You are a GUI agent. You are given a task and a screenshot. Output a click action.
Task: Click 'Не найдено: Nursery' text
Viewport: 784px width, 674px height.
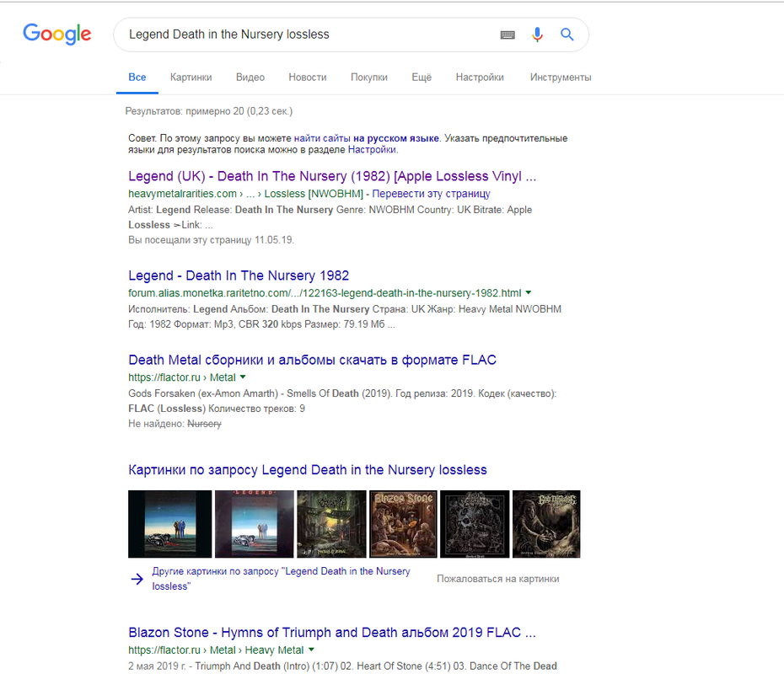[x=175, y=424]
